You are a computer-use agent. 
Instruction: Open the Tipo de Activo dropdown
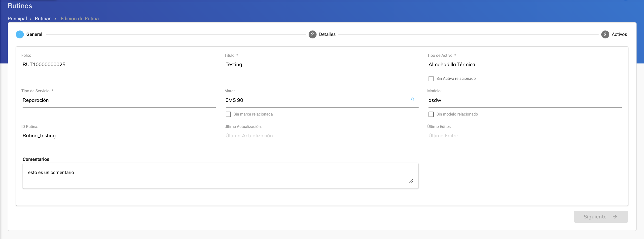pyautogui.click(x=525, y=65)
